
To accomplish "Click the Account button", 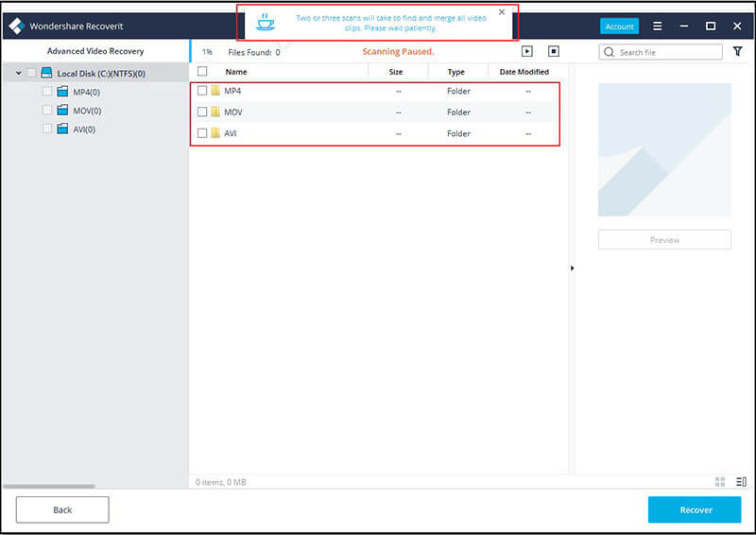I will [x=620, y=26].
